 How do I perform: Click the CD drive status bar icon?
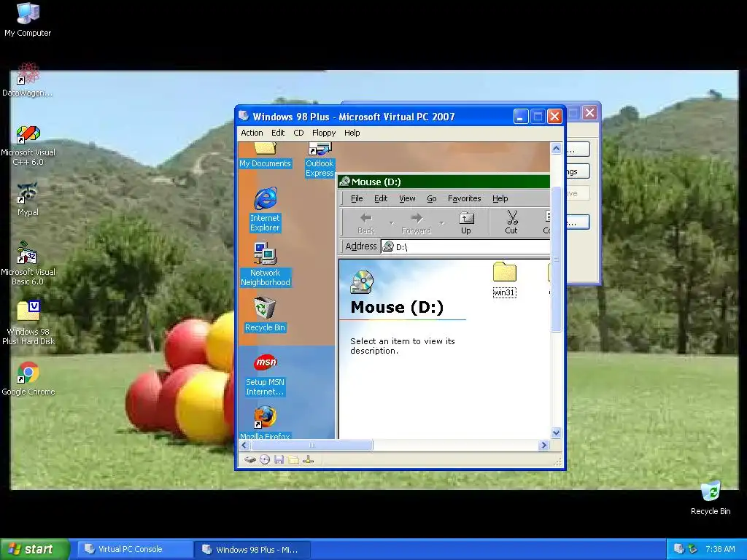coord(265,459)
